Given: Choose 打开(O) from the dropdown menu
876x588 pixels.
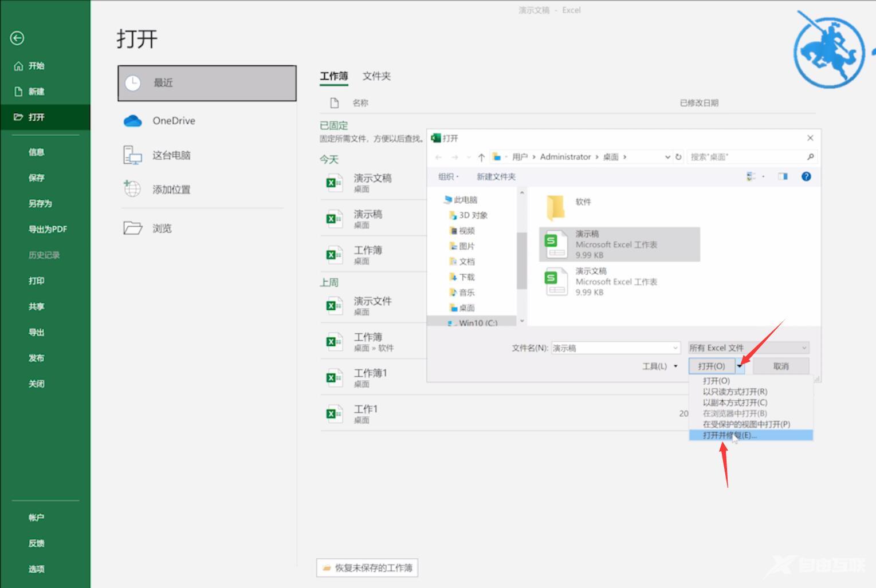Looking at the screenshot, I should (x=751, y=381).
